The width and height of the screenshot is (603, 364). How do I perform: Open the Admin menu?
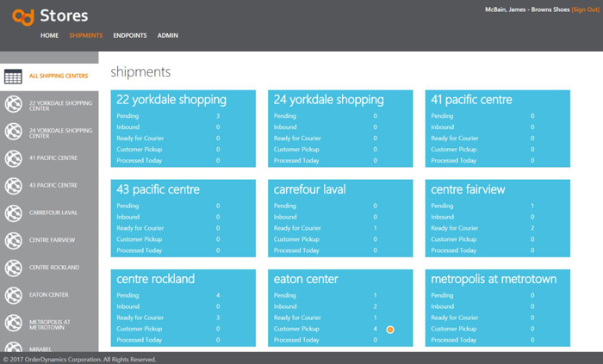coord(168,35)
